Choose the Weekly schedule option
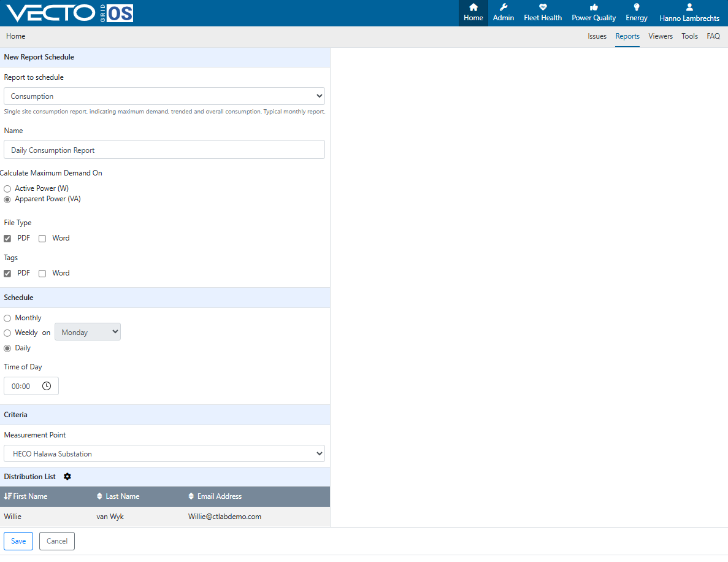This screenshot has width=728, height=562. (x=7, y=333)
